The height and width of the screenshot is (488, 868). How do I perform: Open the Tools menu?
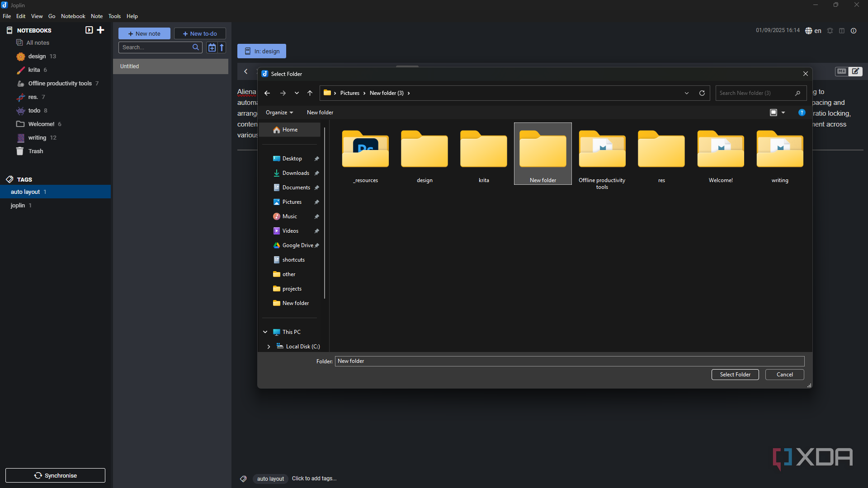click(114, 16)
